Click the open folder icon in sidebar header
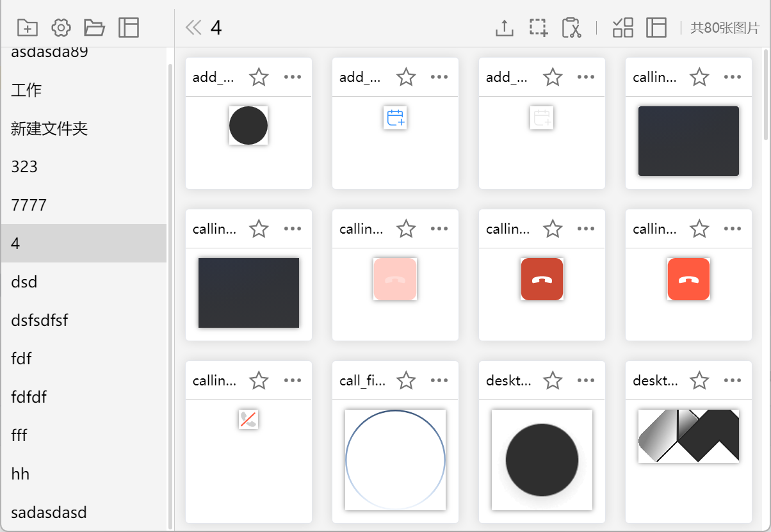 [x=94, y=28]
